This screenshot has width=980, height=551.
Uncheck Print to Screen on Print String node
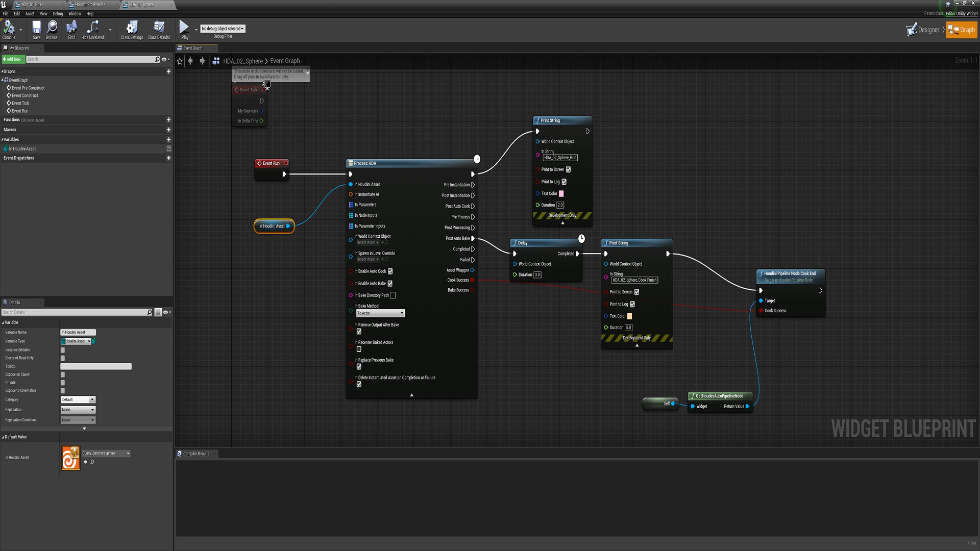[x=569, y=169]
